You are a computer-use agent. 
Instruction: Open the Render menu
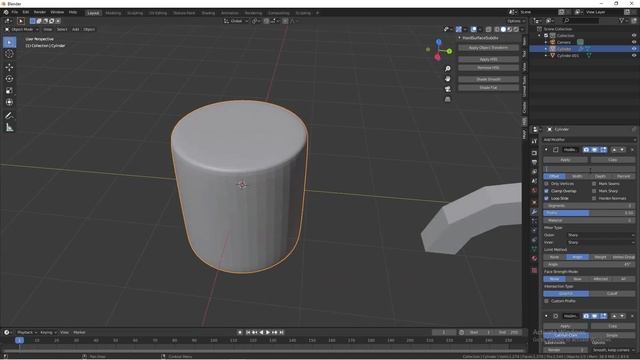[x=40, y=12]
